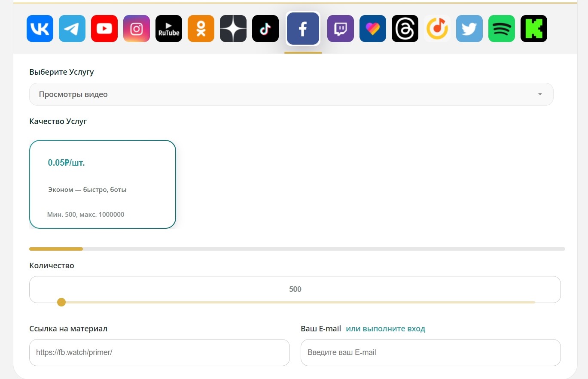The height and width of the screenshot is (379, 588).
Task: Choose the green Kick icon
Action: click(x=534, y=29)
